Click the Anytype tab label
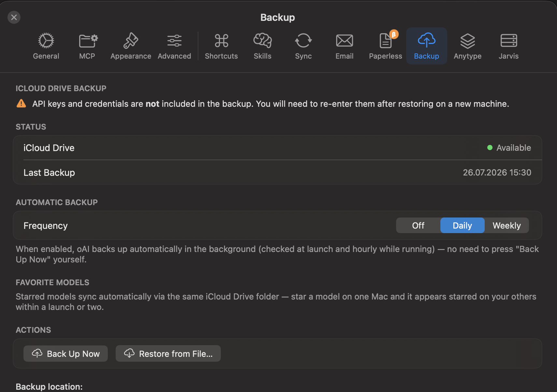557x392 pixels. 467,56
